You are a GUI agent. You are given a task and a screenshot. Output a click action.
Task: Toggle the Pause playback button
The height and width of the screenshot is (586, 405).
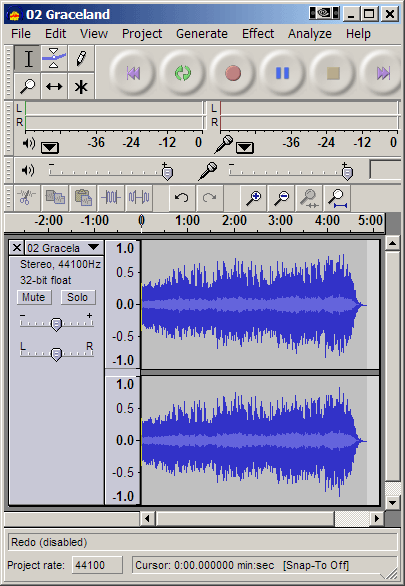point(282,73)
